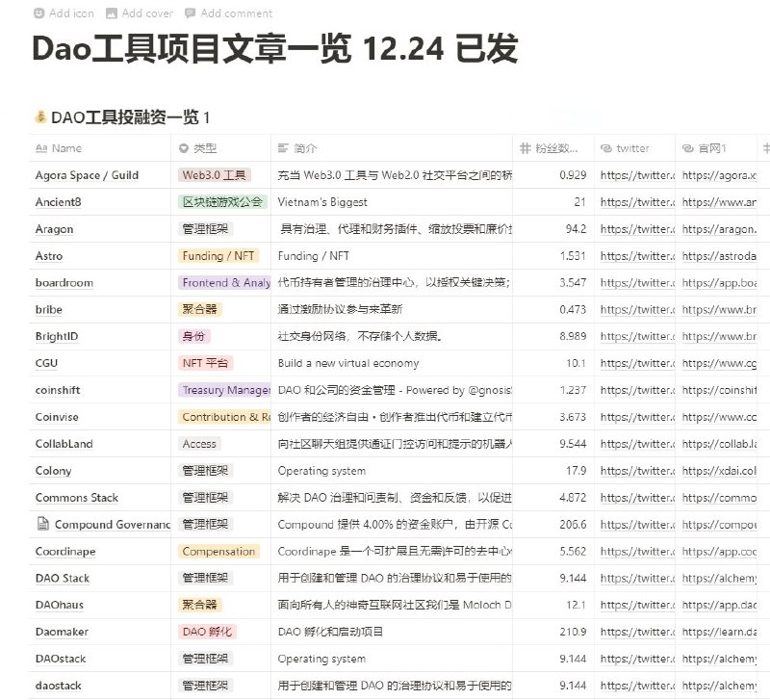The image size is (770, 700).
Task: Open the Daomaker row page
Action: click(x=62, y=633)
